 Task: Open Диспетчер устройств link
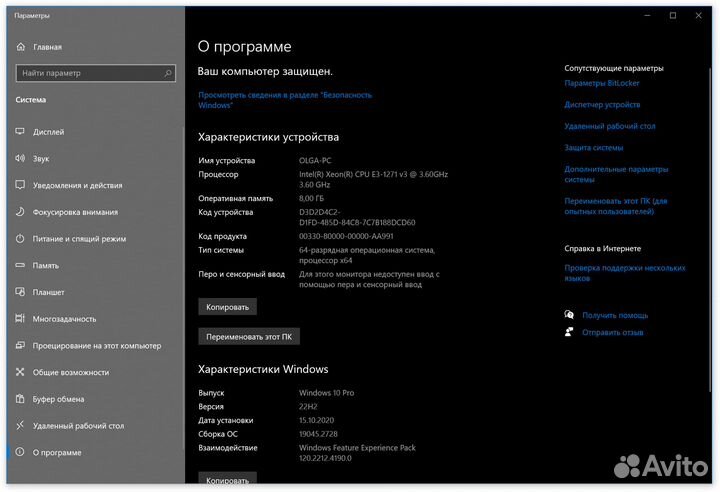602,104
